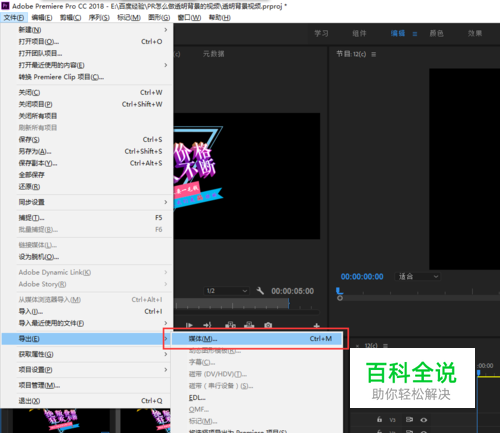This screenshot has width=500, height=433.
Task: Switch to the 学习 workspace tab
Action: (x=321, y=33)
